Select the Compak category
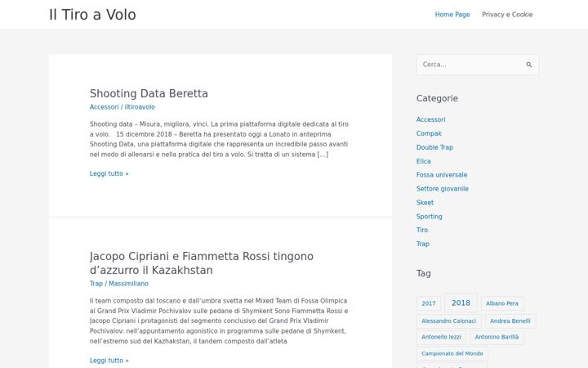588x368 pixels. pos(429,133)
